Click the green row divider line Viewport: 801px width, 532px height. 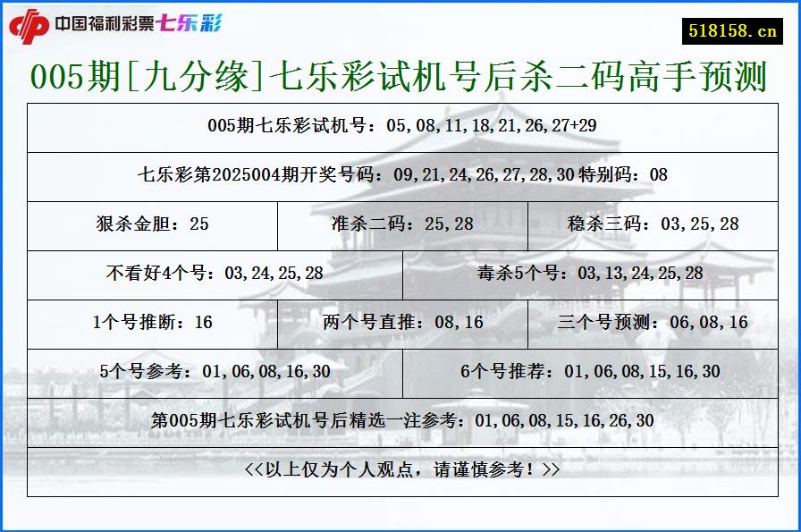[400, 103]
